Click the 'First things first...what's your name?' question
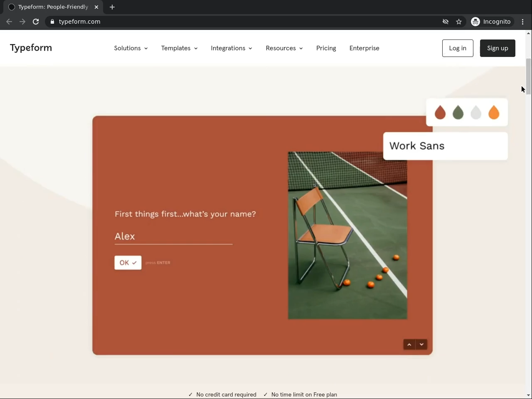Screen dimensions: 532x399 pyautogui.click(x=185, y=214)
